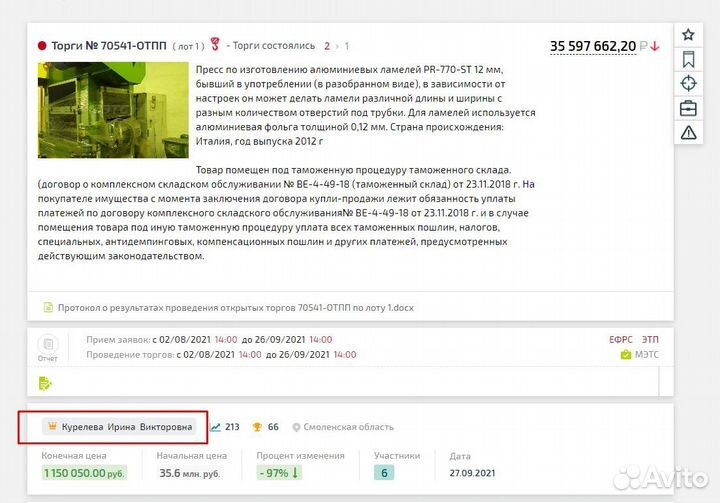Screen dimensions: 720x503
Task: Open Курелева Ирина Викторовна winner profile
Action: point(119,427)
